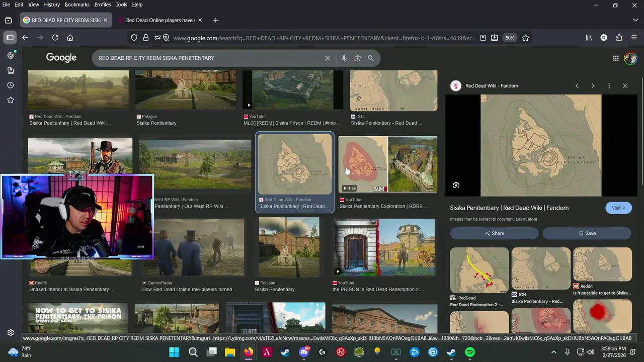Go back to the previous page

click(25, 38)
